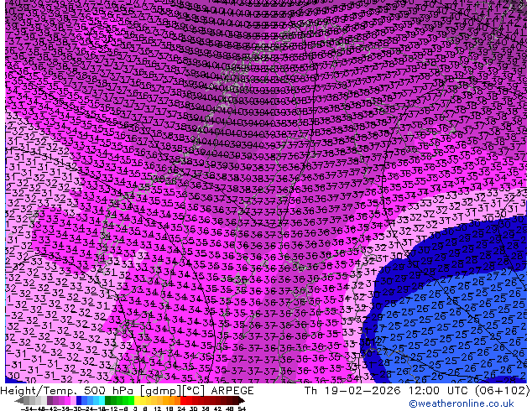Pick the bright yellow swatch in the legend
Image resolution: width=532 pixels, height=411 pixels.
[x=137, y=401]
